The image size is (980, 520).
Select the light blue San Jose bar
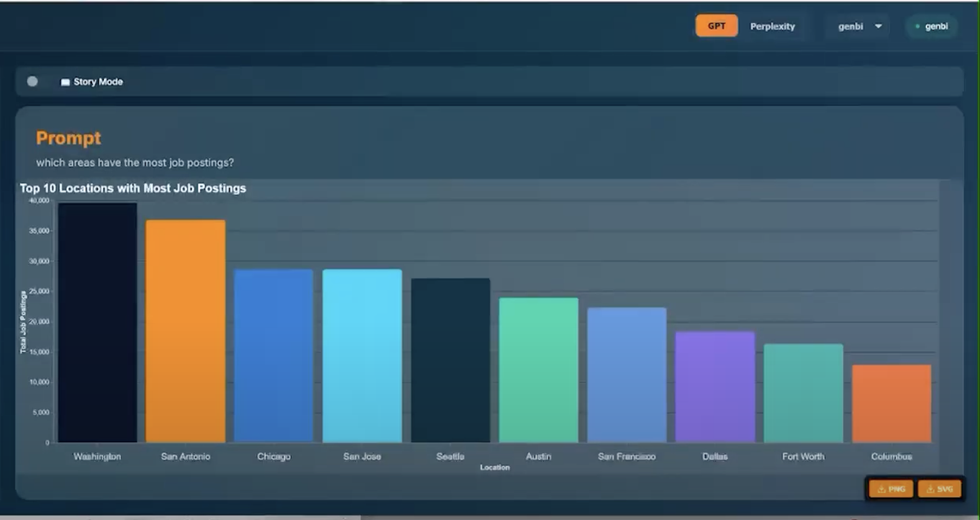[362, 356]
